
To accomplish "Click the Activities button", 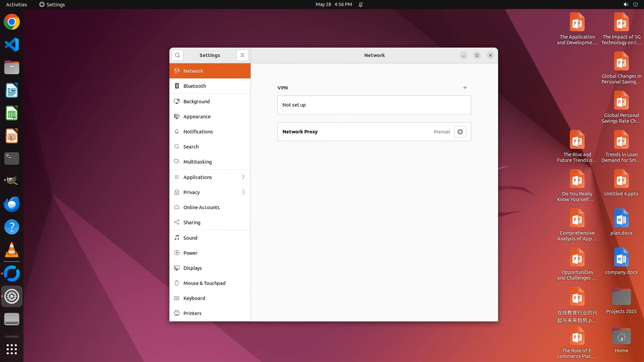I will 16,4.
